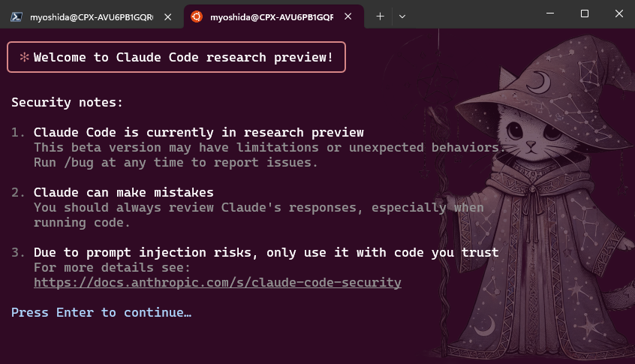Click 'Claude Code is currently in research preview'

click(198, 132)
